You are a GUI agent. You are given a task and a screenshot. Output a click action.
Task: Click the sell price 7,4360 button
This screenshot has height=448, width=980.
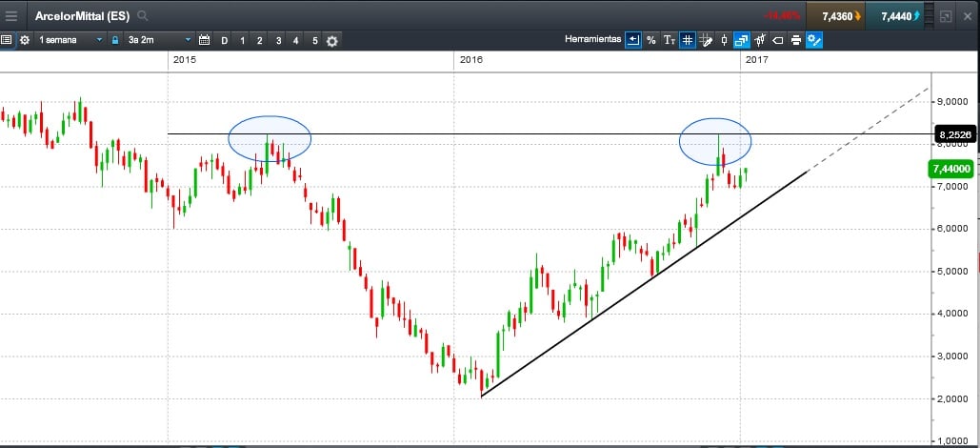click(836, 16)
